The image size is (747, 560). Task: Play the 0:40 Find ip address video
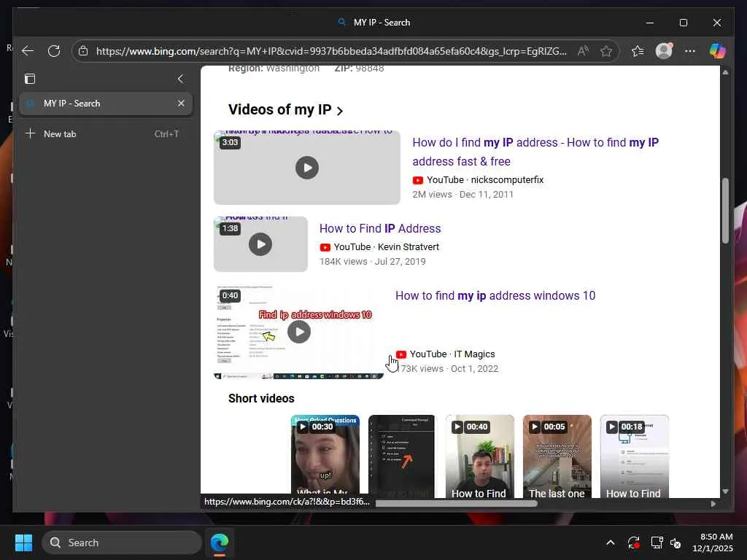click(x=298, y=332)
